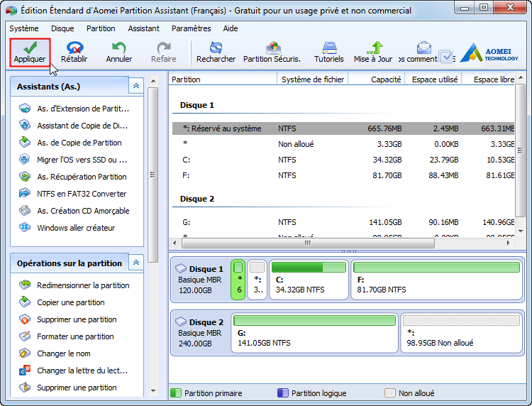This screenshot has width=532, height=406.
Task: Sort by Capacité column header
Action: pos(376,79)
